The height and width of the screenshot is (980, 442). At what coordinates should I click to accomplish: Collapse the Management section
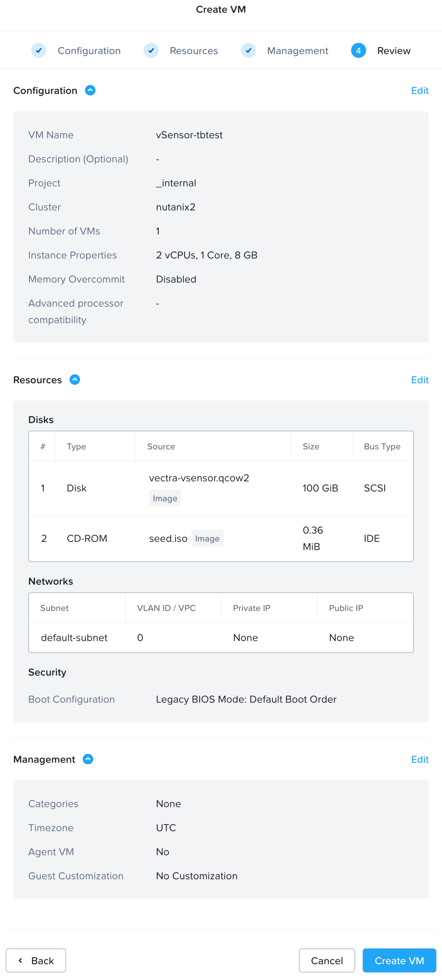[x=88, y=759]
